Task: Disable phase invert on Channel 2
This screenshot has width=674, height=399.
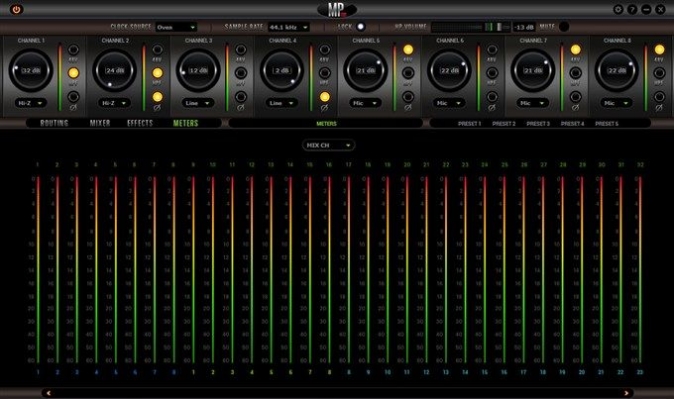Action: point(157,97)
